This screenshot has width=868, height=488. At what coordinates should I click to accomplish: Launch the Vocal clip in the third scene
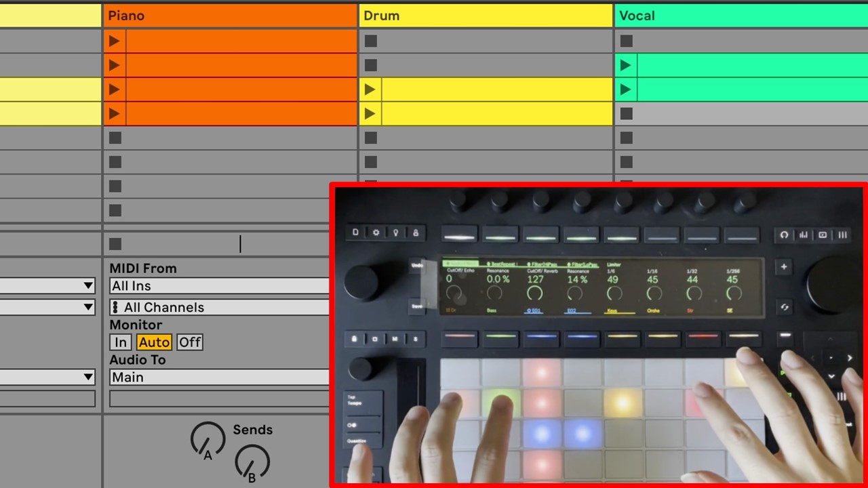pyautogui.click(x=626, y=89)
